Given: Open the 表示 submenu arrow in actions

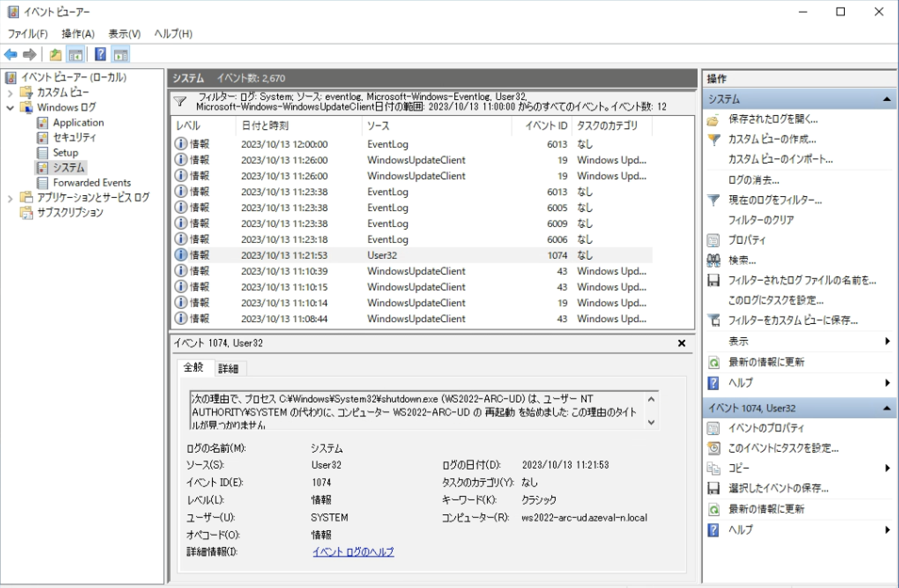Looking at the screenshot, I should [x=887, y=341].
